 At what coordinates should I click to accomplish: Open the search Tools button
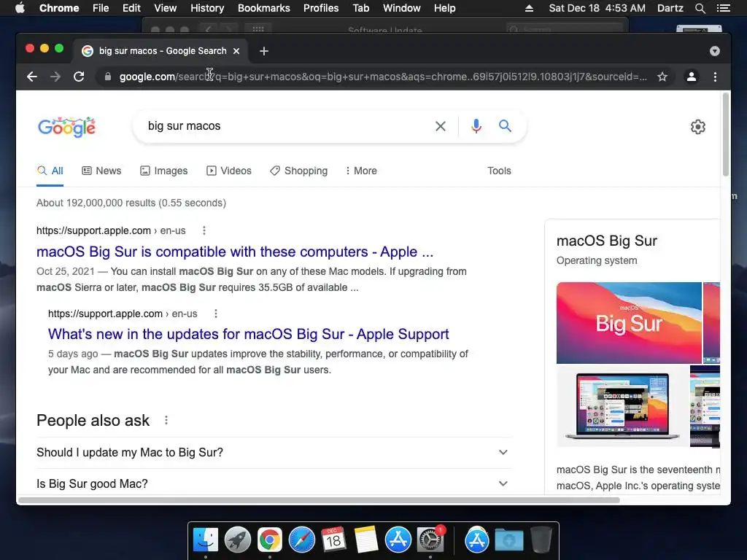pyautogui.click(x=499, y=171)
